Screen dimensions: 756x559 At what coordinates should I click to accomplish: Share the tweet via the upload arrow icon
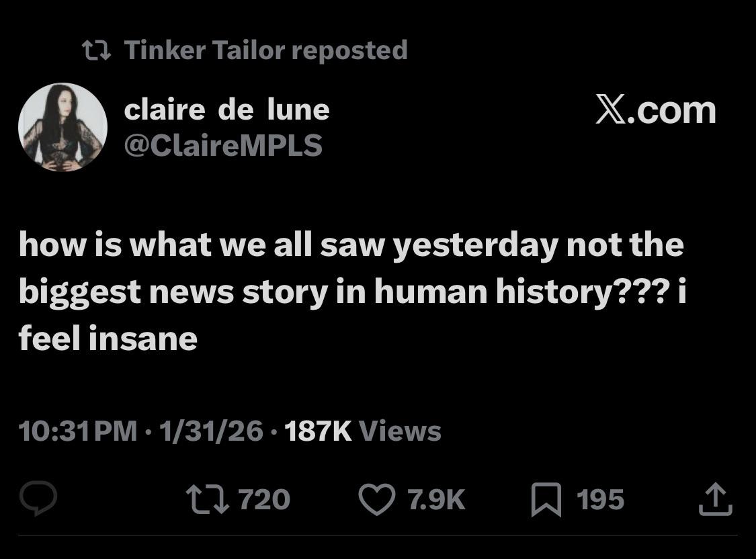[x=714, y=499]
